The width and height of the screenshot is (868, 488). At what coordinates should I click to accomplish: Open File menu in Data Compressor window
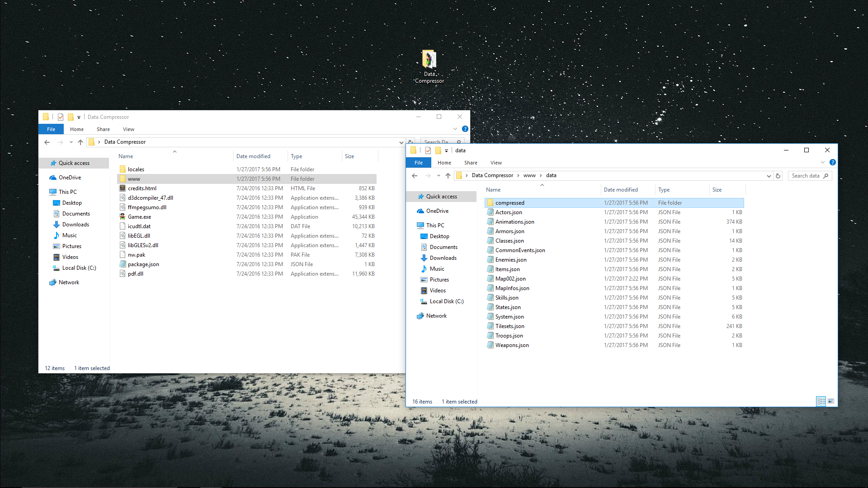[x=51, y=129]
